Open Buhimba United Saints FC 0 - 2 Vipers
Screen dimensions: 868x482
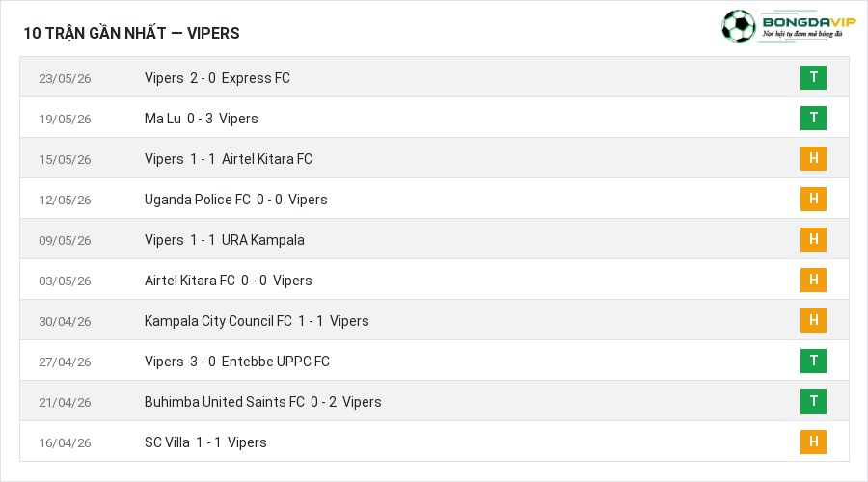pyautogui.click(x=263, y=402)
